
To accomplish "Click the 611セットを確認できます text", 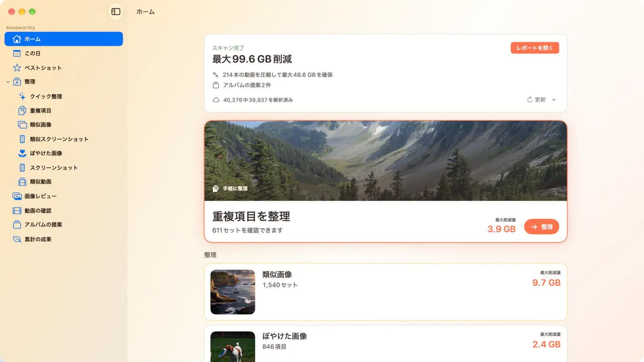I will pos(248,230).
